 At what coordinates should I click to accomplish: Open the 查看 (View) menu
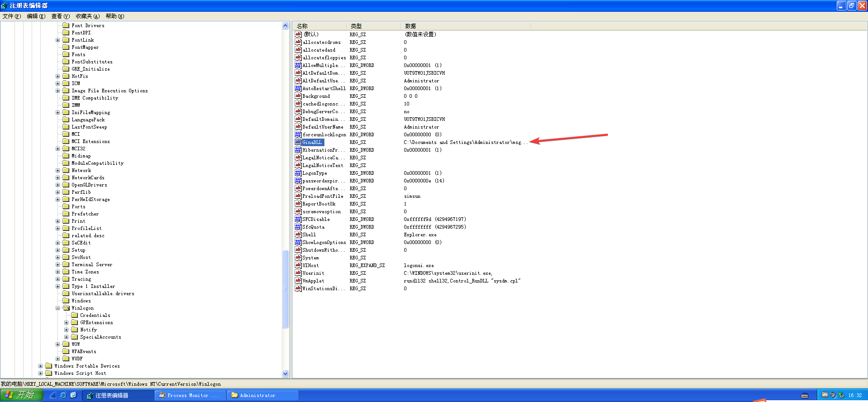[61, 16]
